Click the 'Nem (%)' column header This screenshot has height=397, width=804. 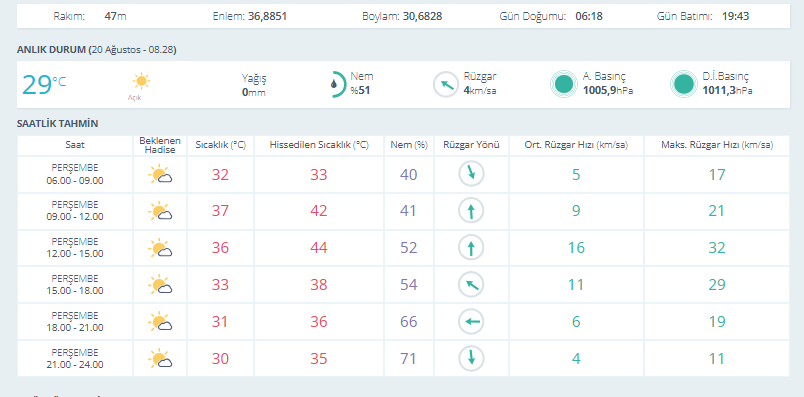coord(409,145)
